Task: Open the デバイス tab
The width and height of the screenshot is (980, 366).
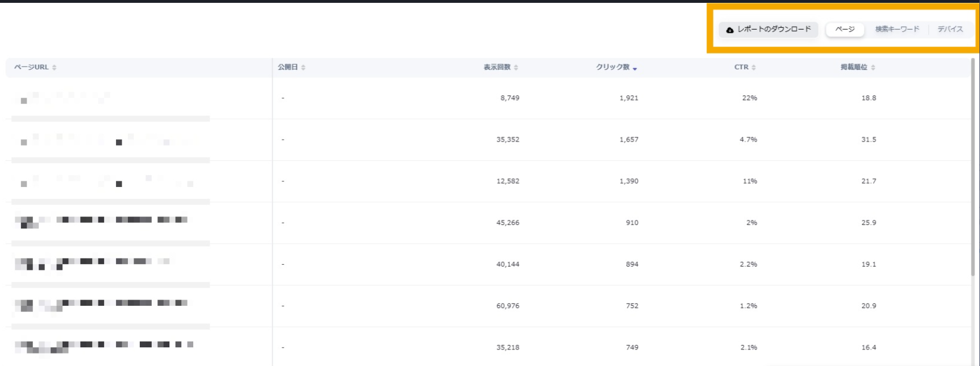Action: (950, 30)
